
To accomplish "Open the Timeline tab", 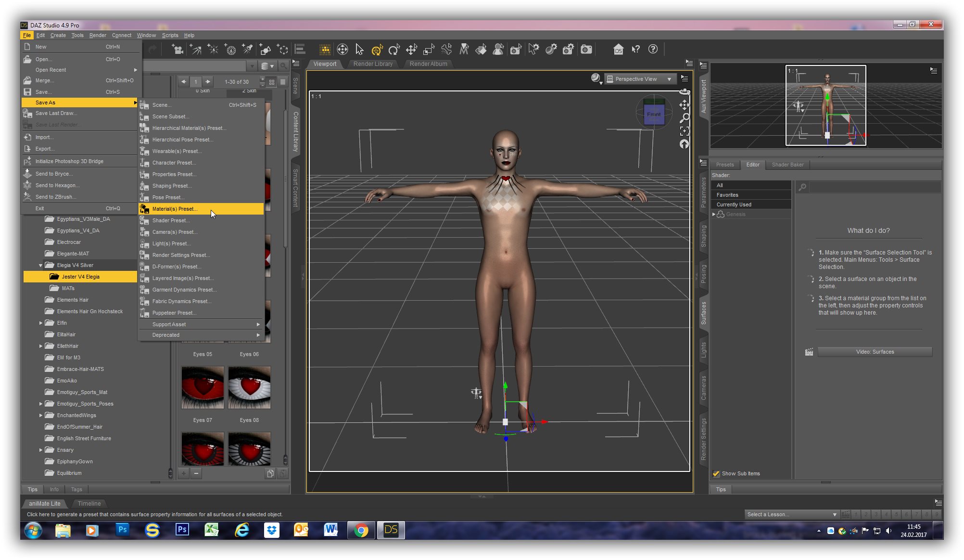I will [x=89, y=504].
